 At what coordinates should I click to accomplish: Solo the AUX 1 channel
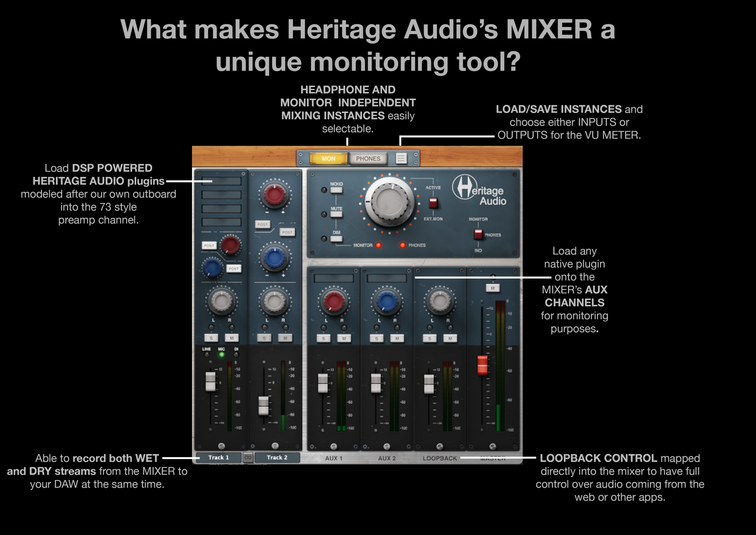pos(324,338)
